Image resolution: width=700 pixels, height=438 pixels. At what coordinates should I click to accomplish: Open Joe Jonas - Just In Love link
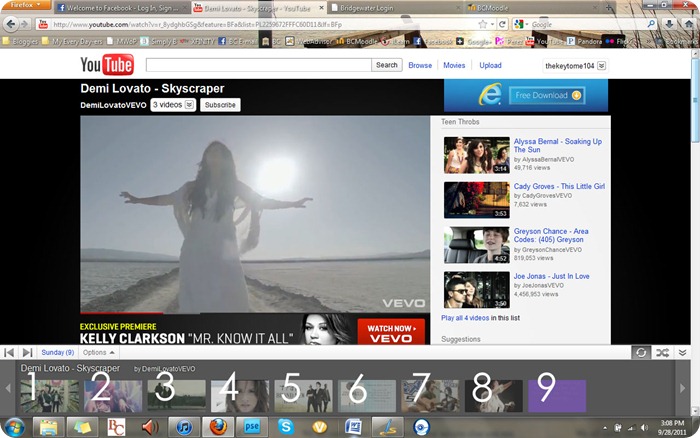click(551, 276)
